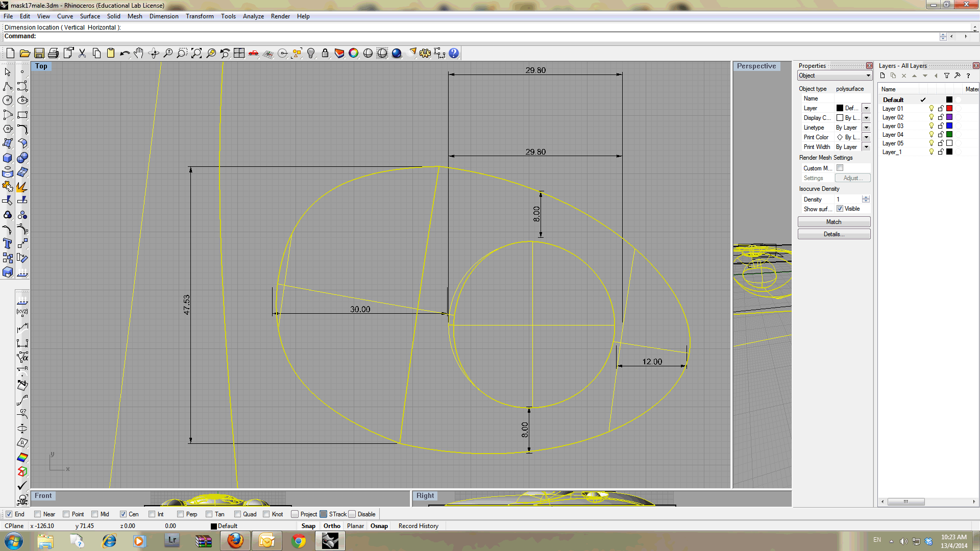980x551 pixels.
Task: Uncheck the Cen osnap option
Action: (x=123, y=514)
